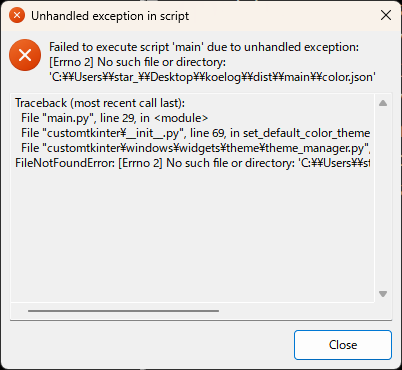Screen dimensions: 402x370
Task: Click the 'Unhandled exception in script' title text
Action: 110,16
